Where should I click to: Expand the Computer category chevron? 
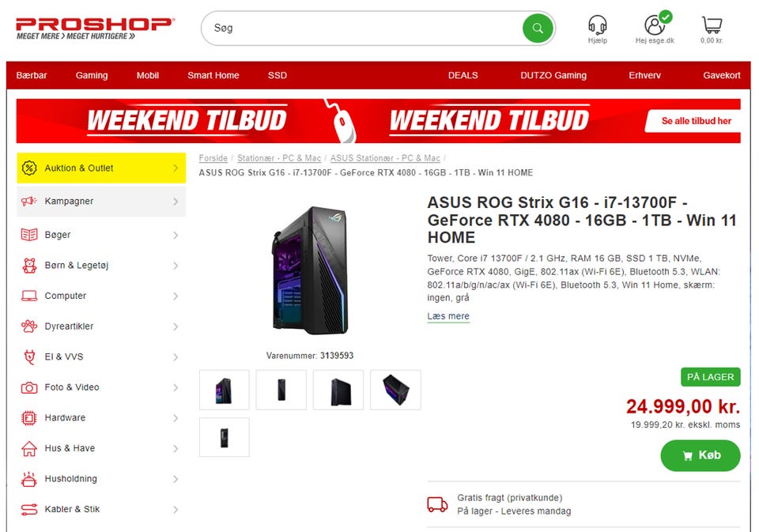tap(176, 296)
